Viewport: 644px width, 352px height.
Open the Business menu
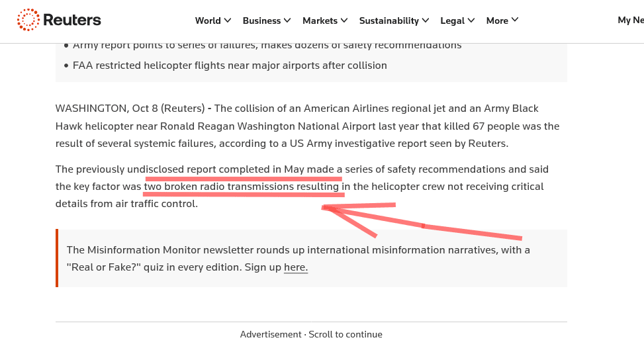tap(261, 21)
